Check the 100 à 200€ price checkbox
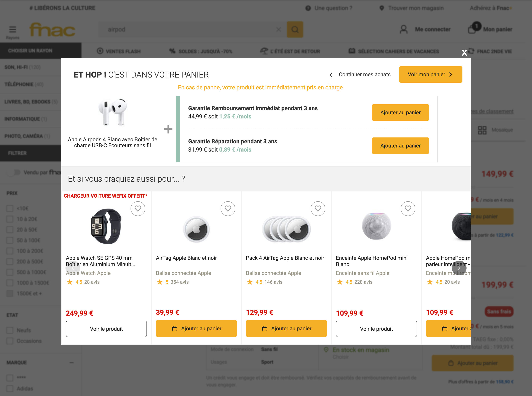The image size is (532, 396). [10, 251]
